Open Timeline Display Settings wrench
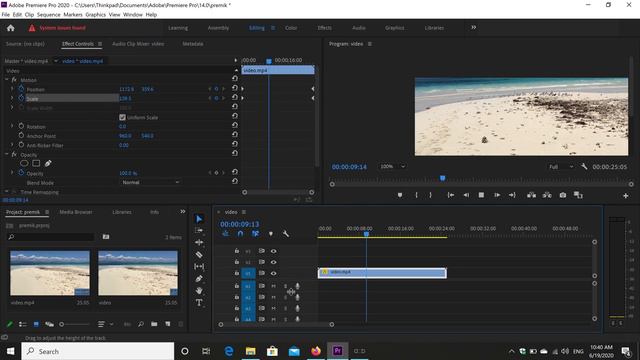640x360 pixels. point(286,234)
